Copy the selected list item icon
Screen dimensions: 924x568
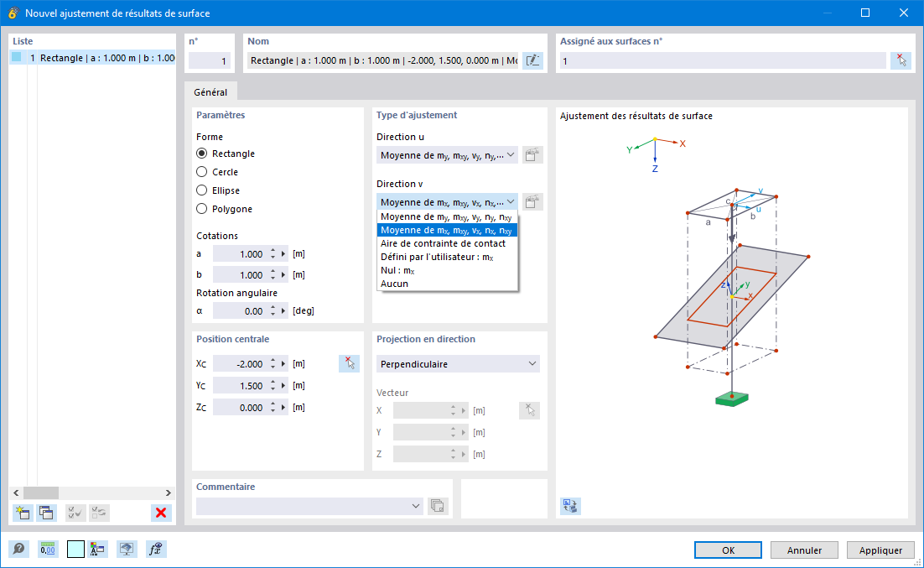click(46, 513)
